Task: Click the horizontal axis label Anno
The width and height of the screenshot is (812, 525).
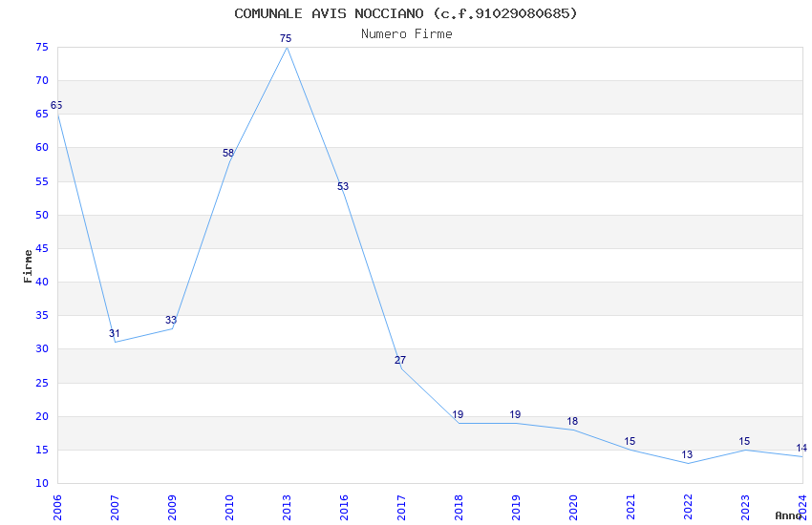Action: point(788,515)
